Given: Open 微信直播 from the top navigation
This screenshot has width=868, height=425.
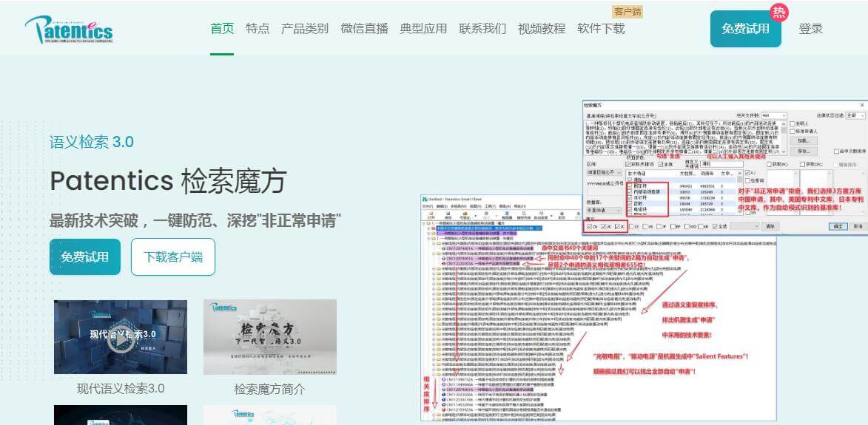Looking at the screenshot, I should click(x=364, y=29).
